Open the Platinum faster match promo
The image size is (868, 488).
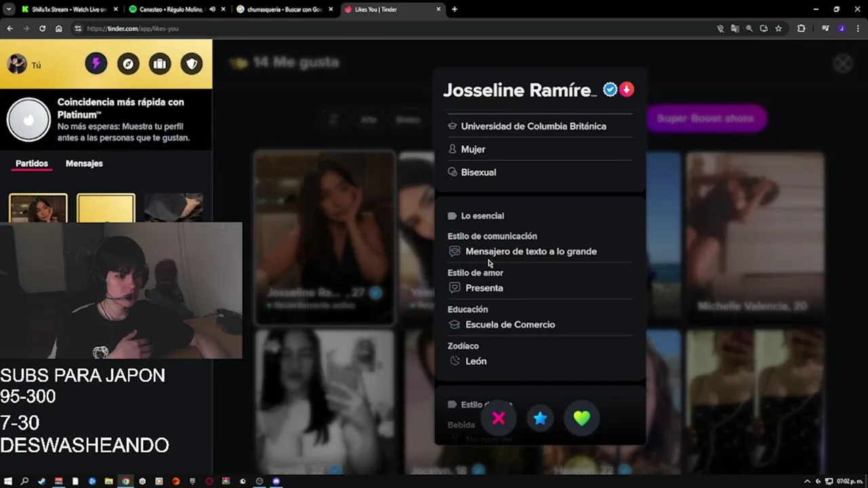[106, 119]
